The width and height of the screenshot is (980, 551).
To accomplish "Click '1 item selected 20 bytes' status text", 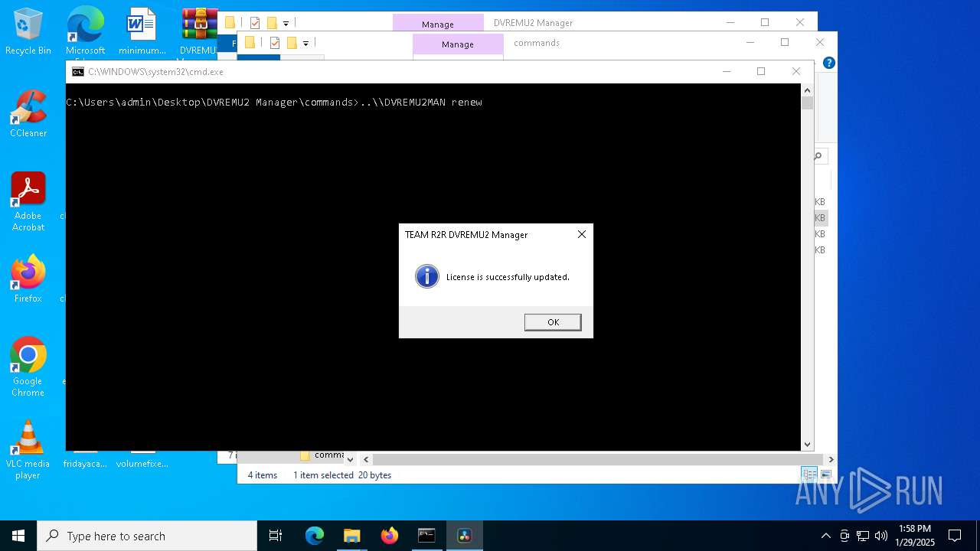I will point(342,475).
